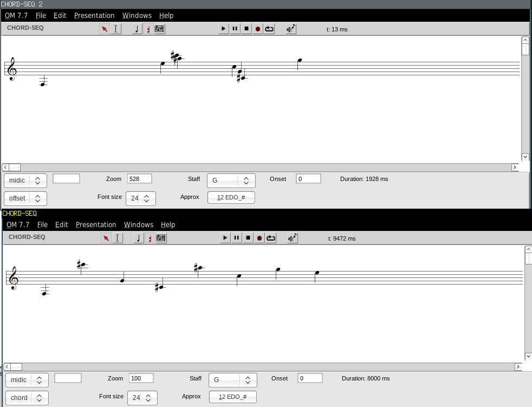Viewport: 532px width, 407px height.
Task: Open Staff G dropdown in lower CHORD-SEQ window
Action: tap(233, 380)
